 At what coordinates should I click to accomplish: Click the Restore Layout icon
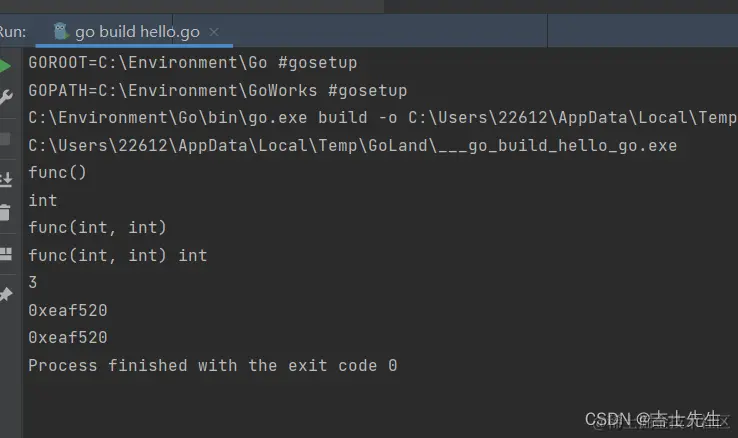(x=5, y=254)
